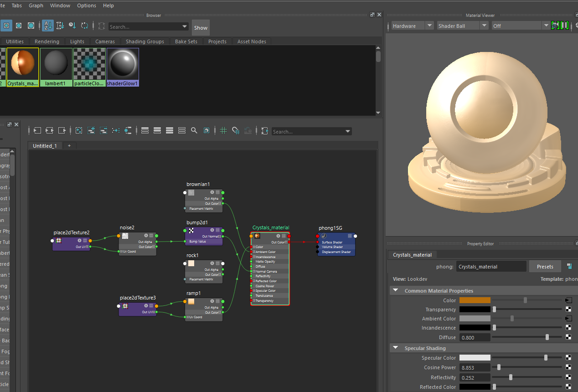This screenshot has width=578, height=392.
Task: Collapse the Specular Shading section
Action: (395, 348)
